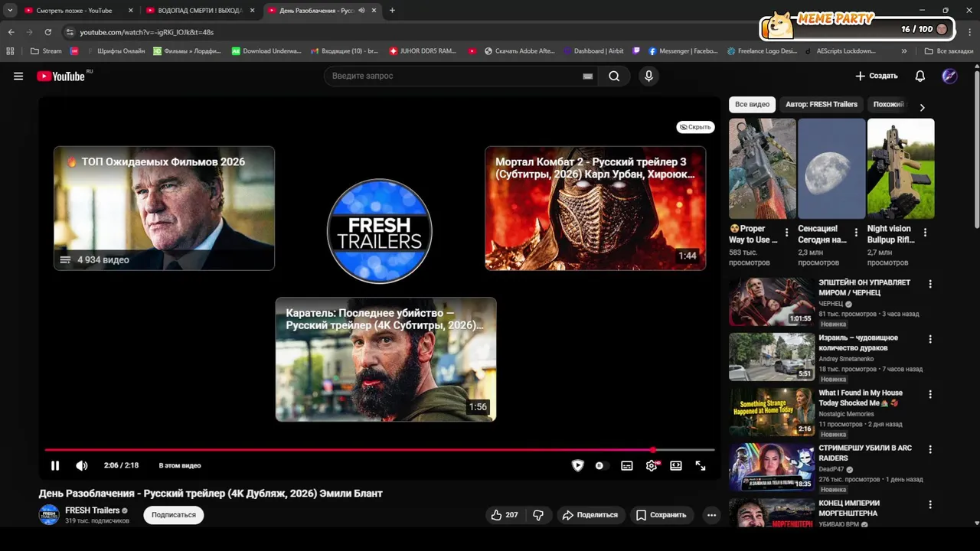Open options menu for 'Сенсация!' short

click(856, 233)
